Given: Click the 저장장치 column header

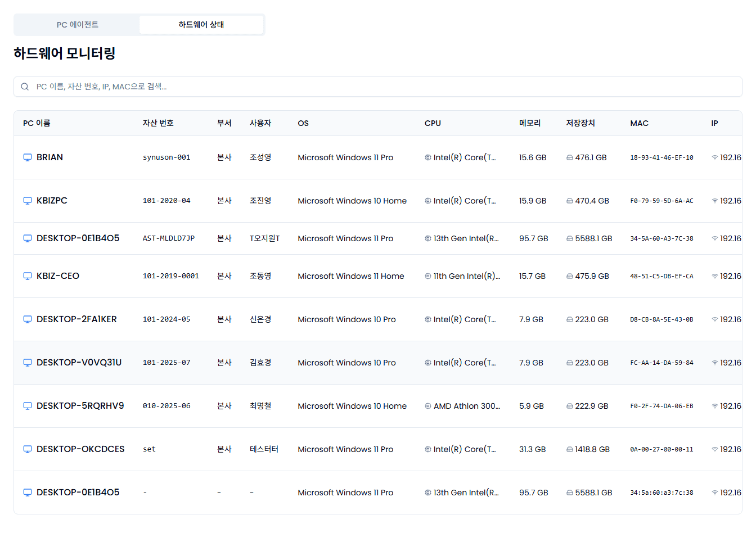Looking at the screenshot, I should click(580, 123).
